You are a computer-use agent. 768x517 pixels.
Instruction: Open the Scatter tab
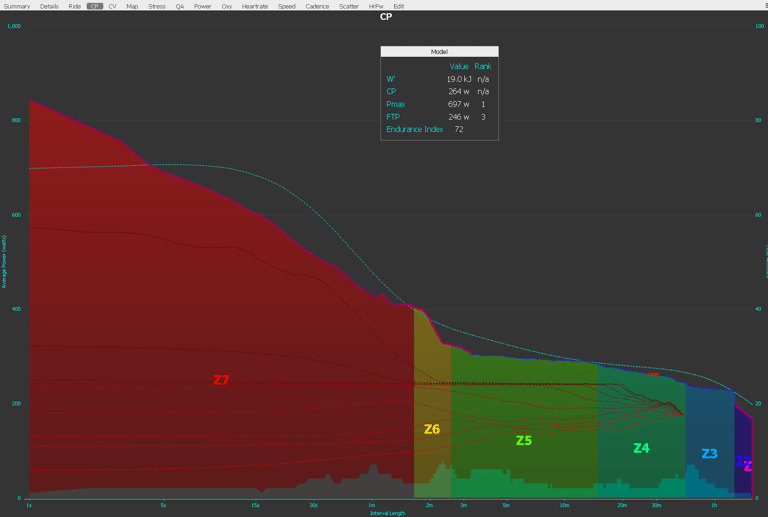[349, 6]
